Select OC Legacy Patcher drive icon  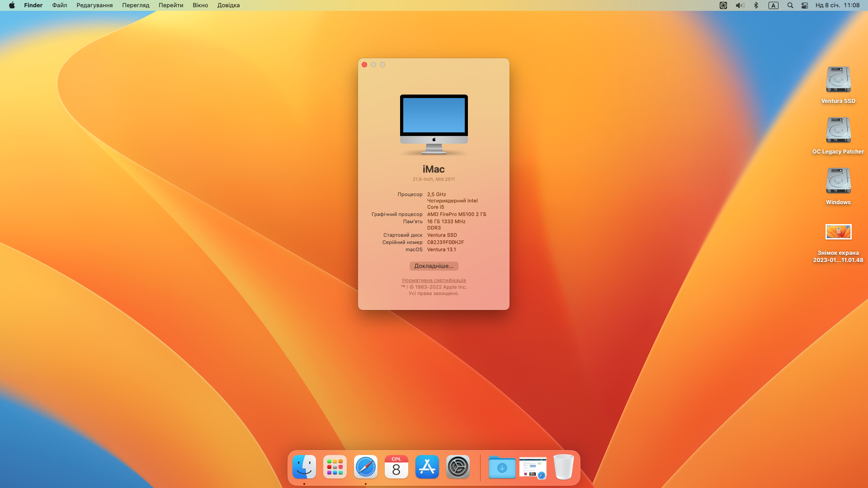tap(838, 131)
